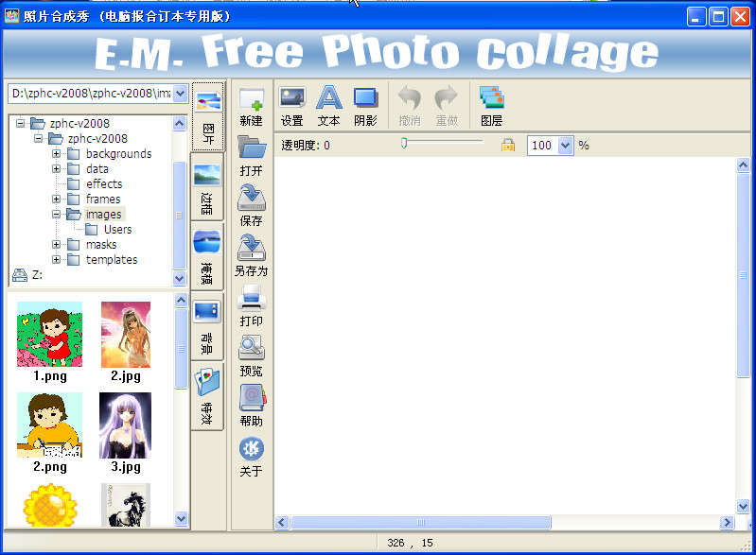Click canvas vertical scroll down arrow

tap(743, 507)
